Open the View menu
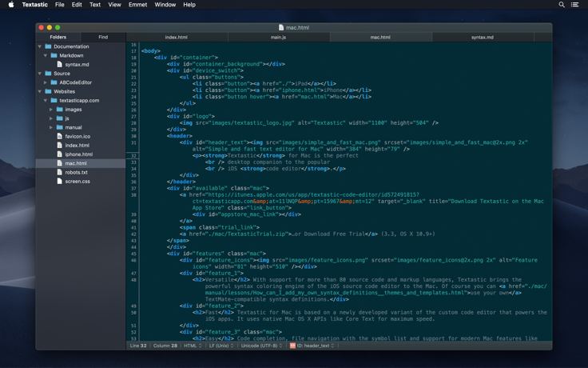Screen dimensions: 588x368 point(114,5)
